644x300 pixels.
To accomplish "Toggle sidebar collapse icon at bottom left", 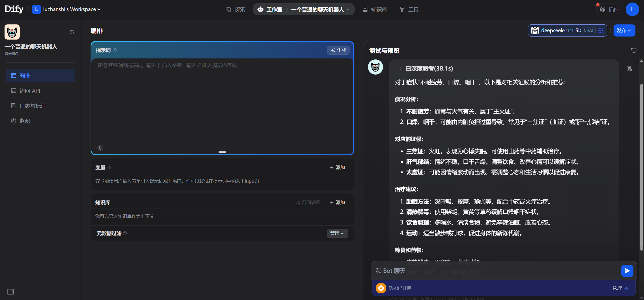I will (x=11, y=292).
